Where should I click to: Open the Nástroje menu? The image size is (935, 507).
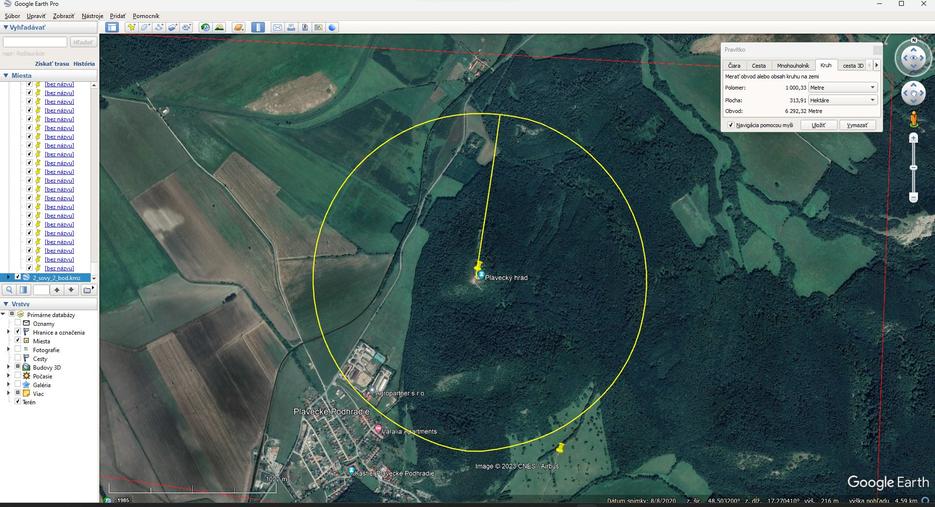[x=92, y=16]
